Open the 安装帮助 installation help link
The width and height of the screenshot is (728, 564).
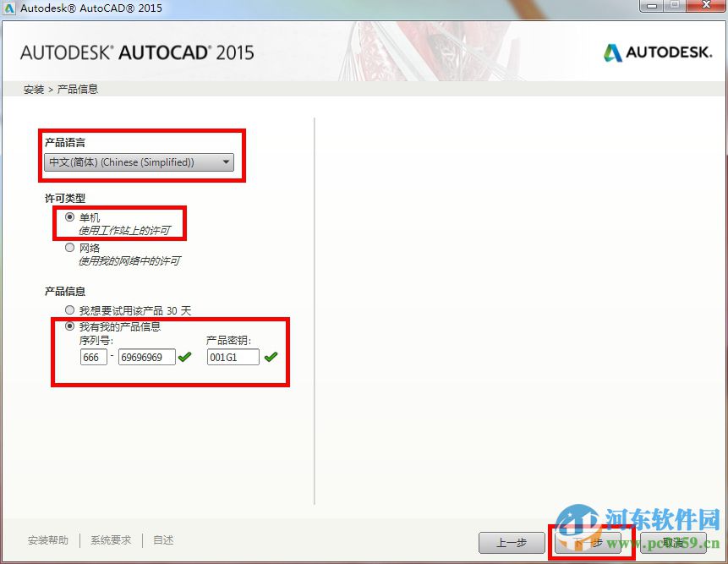[x=48, y=539]
